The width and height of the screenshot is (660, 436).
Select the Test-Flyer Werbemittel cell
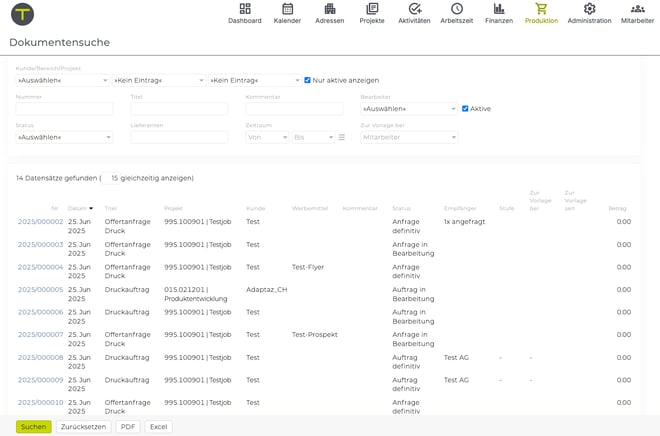click(308, 267)
